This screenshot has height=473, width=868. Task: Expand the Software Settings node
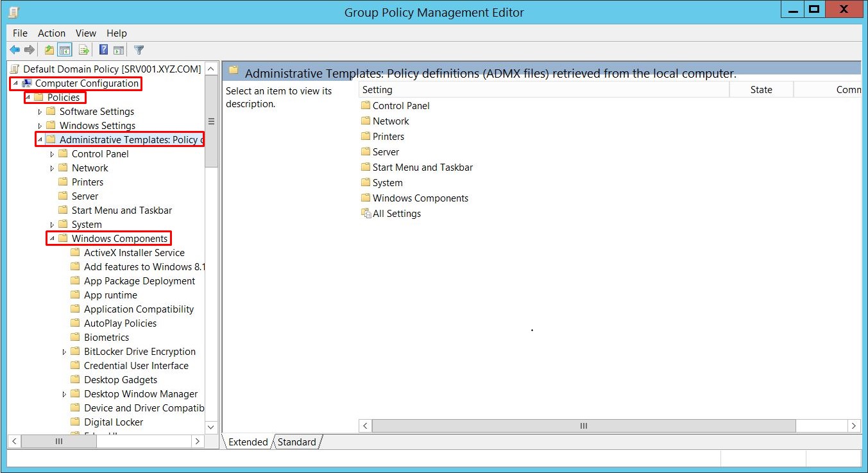pos(40,112)
